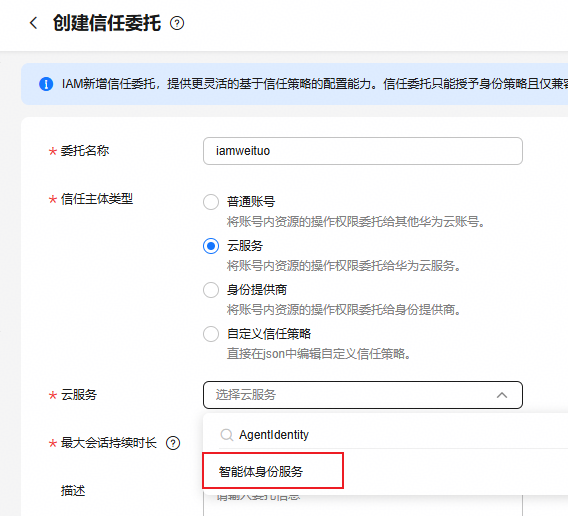Click the 身份提供商 label text
568x516 pixels.
click(x=257, y=290)
